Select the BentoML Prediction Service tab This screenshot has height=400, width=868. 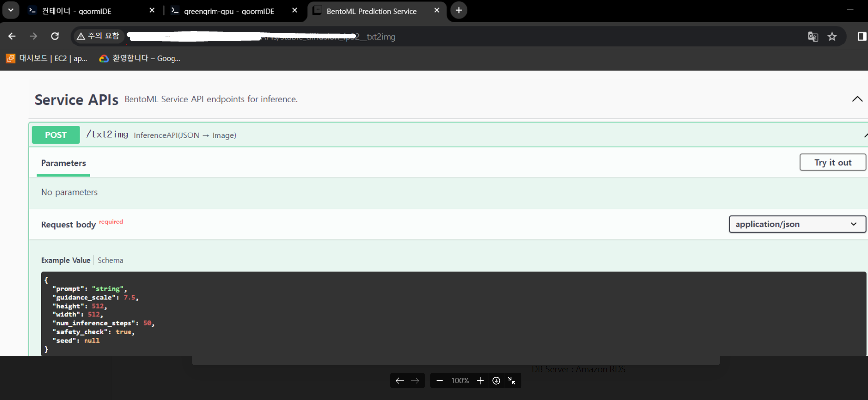pyautogui.click(x=372, y=11)
